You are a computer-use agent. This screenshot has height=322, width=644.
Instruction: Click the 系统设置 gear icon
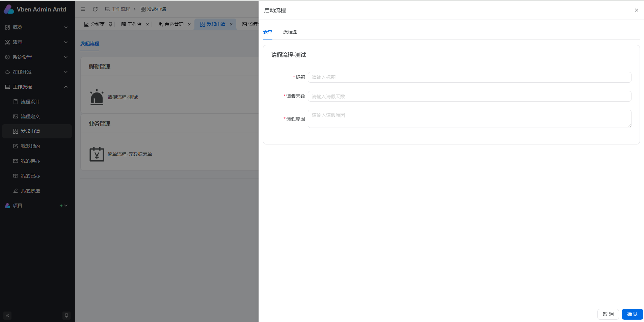coord(7,57)
